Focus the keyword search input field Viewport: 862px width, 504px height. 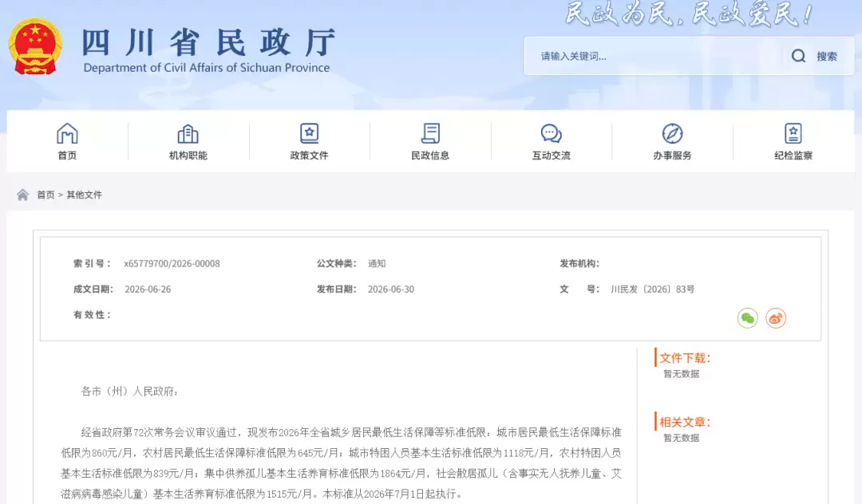click(654, 56)
